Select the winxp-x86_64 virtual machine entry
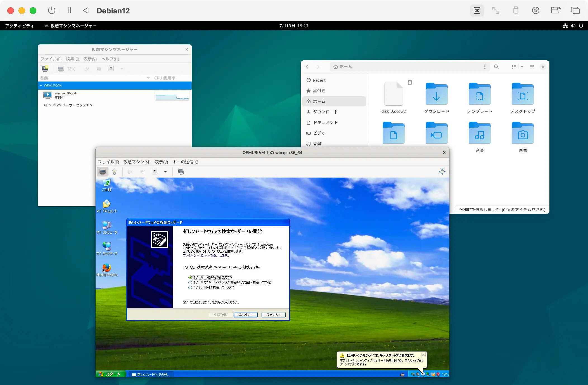 tap(115, 95)
